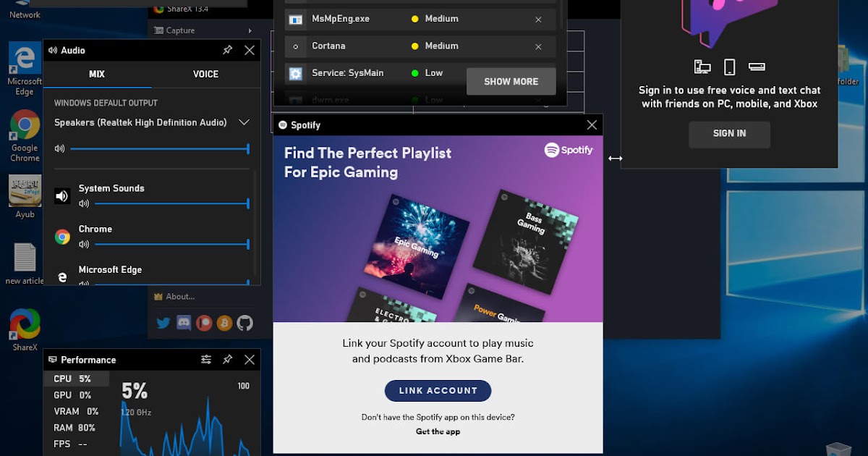Pin the Audio widget
The image size is (868, 456).
pos(227,50)
